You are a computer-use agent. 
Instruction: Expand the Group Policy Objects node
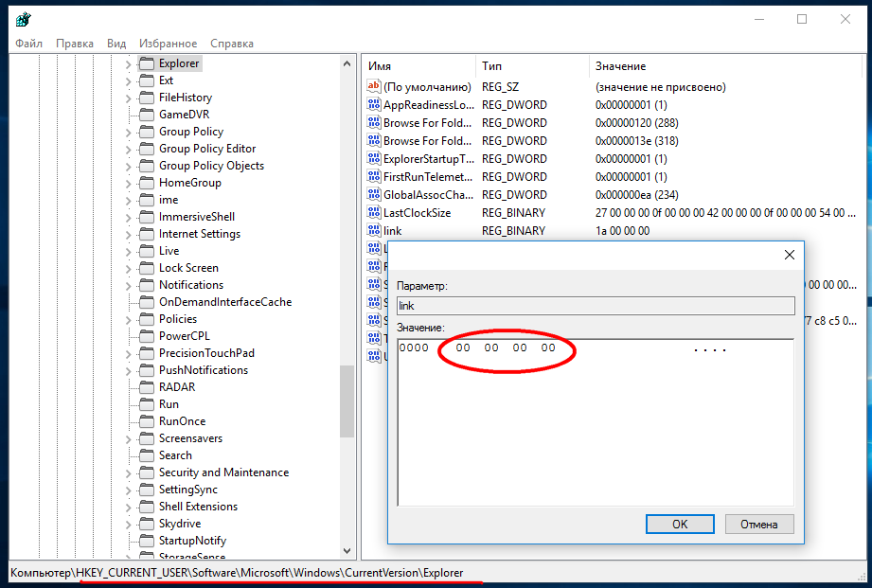[129, 167]
